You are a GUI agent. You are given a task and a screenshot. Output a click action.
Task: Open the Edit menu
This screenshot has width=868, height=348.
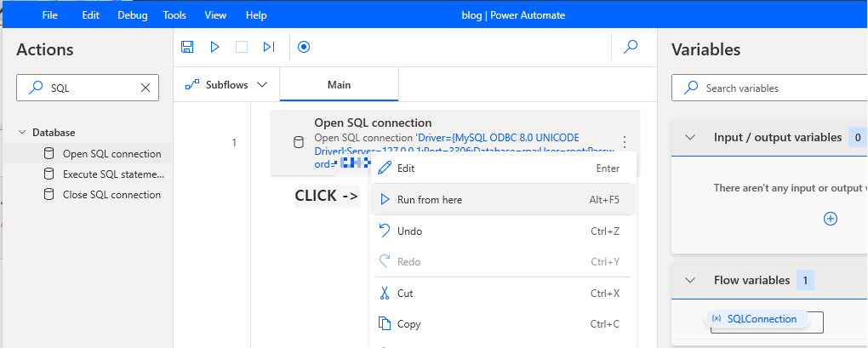91,15
